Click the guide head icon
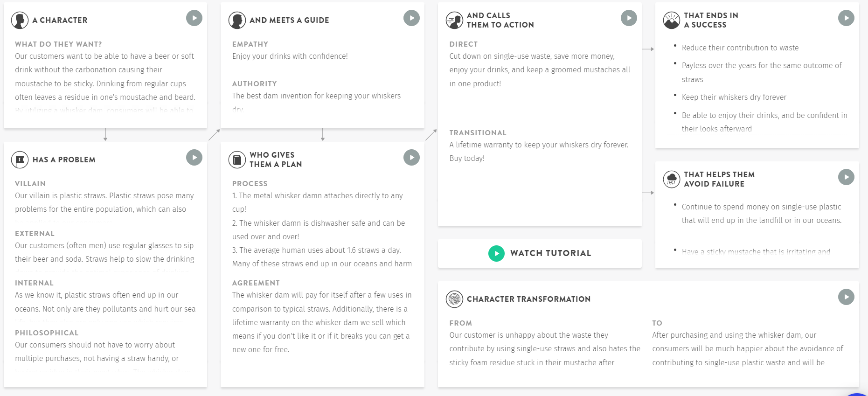868x396 pixels. point(237,21)
